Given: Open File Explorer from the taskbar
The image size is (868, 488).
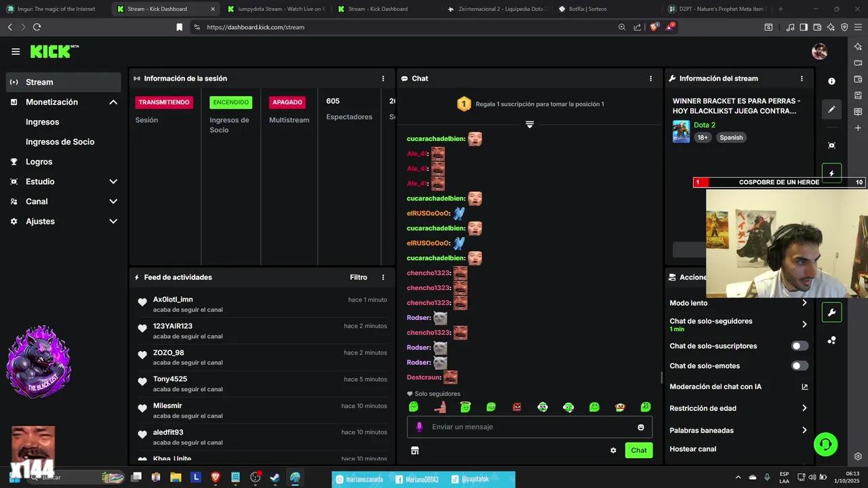Looking at the screenshot, I should [176, 477].
